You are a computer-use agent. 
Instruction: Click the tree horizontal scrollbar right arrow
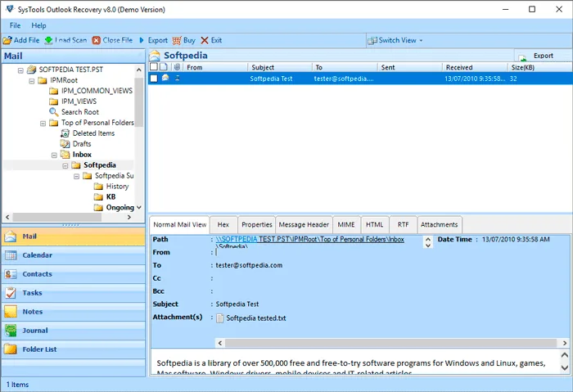[x=129, y=217]
